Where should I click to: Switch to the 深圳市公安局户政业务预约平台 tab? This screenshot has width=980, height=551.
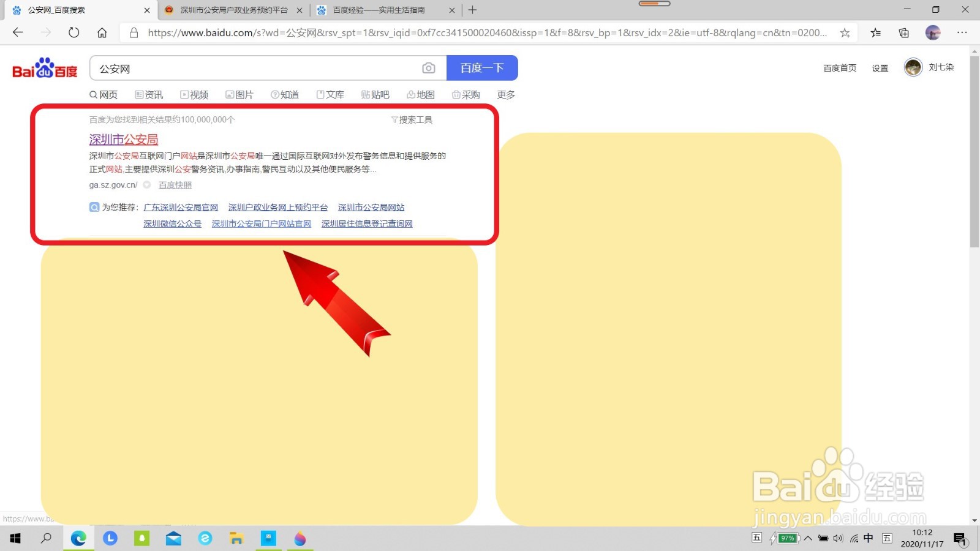coord(234,10)
